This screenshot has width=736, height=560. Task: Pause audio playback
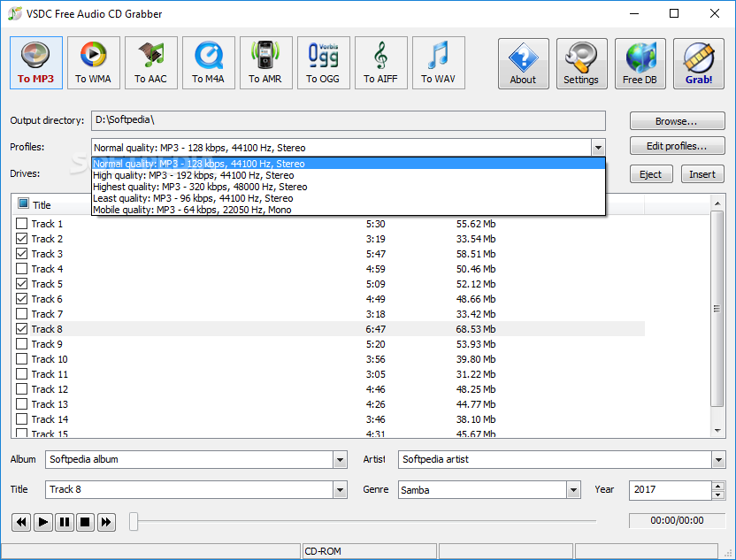click(x=65, y=522)
